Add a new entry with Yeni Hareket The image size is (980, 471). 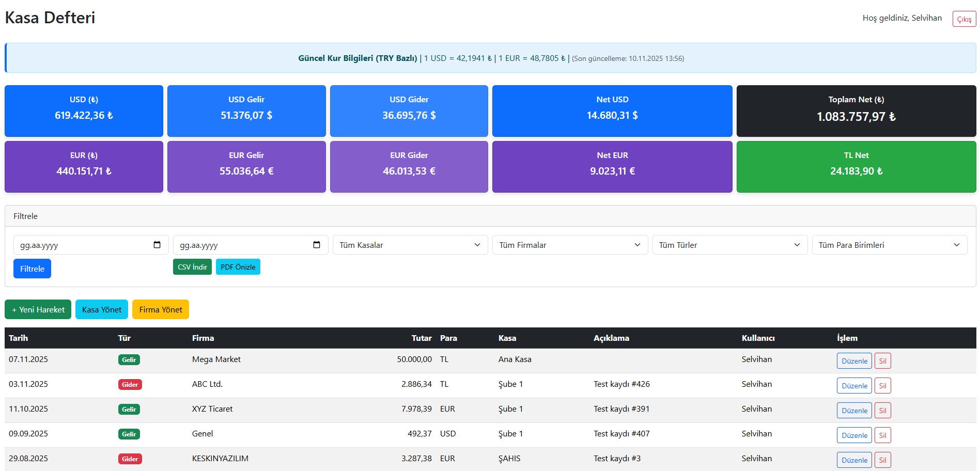(x=38, y=309)
